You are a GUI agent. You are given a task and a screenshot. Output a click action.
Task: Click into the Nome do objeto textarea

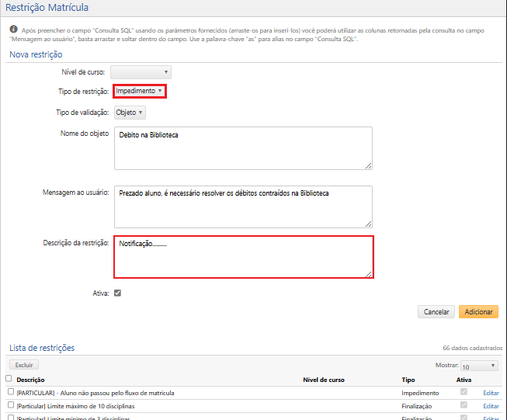coord(243,148)
